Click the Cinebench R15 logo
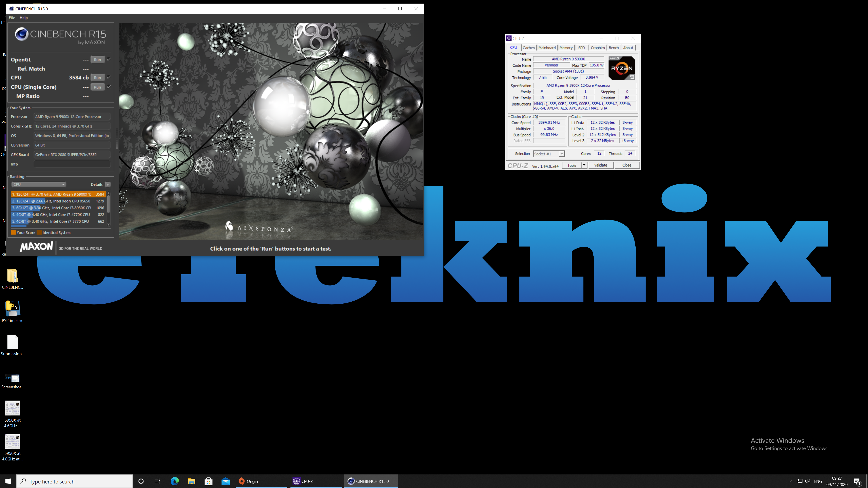868x488 pixels. pos(61,36)
